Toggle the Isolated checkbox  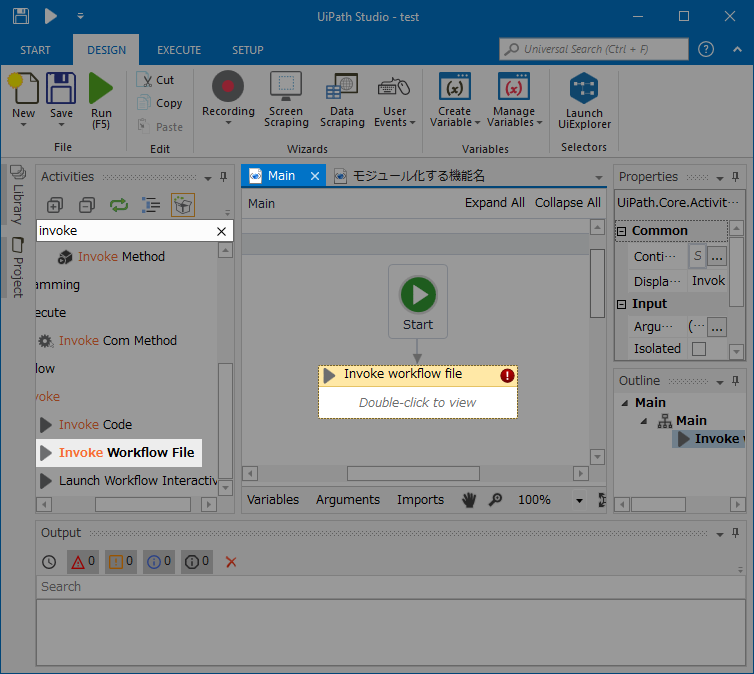699,349
